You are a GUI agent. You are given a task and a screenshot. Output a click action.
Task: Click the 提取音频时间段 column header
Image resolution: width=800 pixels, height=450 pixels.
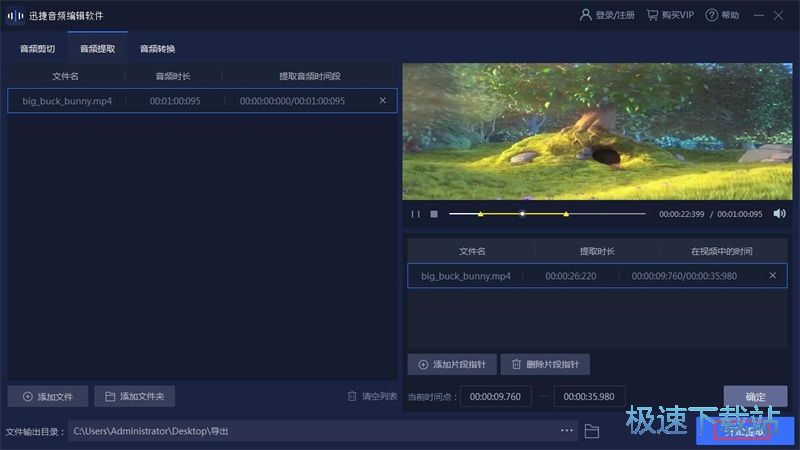[x=310, y=76]
